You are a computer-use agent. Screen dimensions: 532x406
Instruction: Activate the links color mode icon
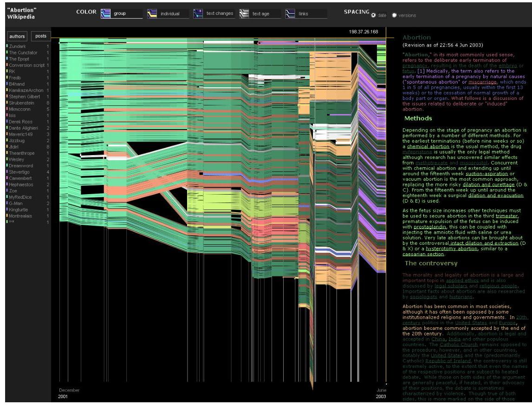click(x=291, y=14)
